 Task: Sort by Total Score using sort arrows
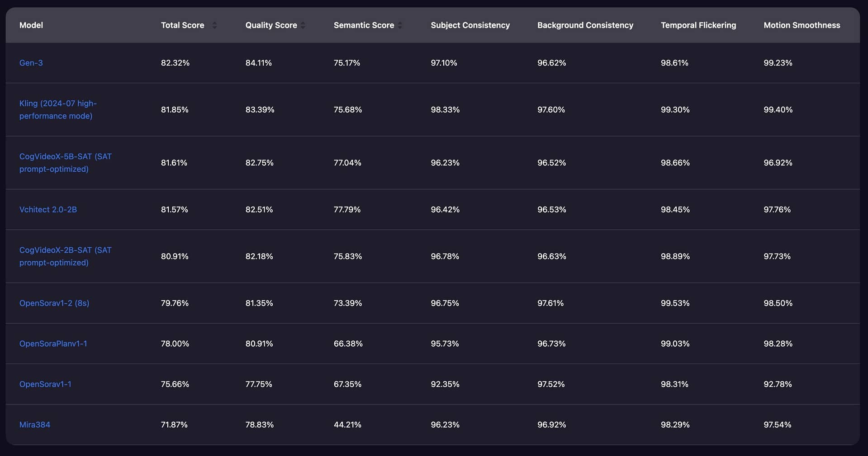pyautogui.click(x=214, y=25)
